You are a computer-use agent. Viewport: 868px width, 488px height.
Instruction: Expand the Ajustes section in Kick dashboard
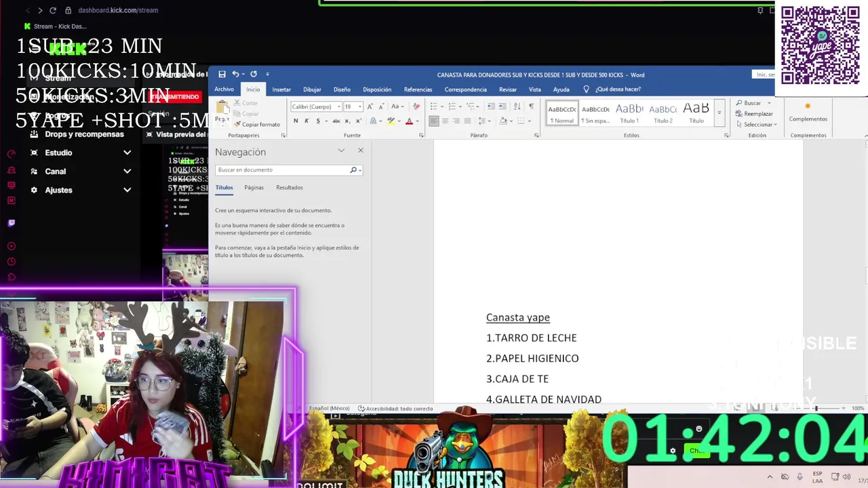point(127,190)
